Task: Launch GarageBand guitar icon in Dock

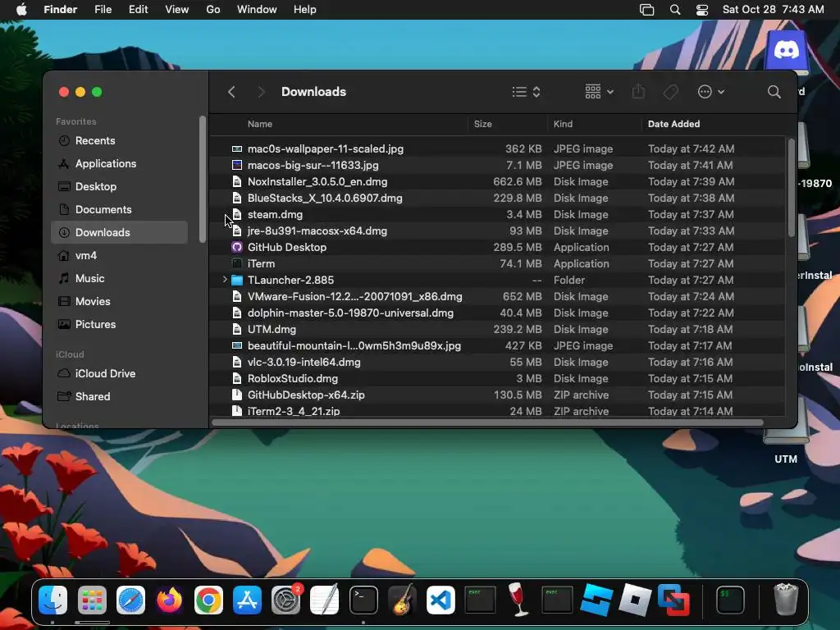Action: pos(402,600)
